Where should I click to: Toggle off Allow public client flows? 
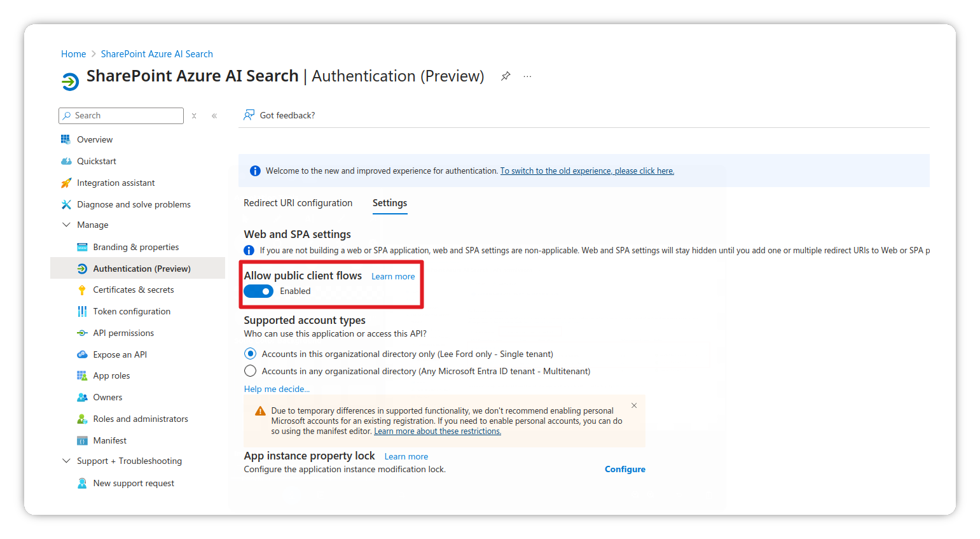click(258, 291)
